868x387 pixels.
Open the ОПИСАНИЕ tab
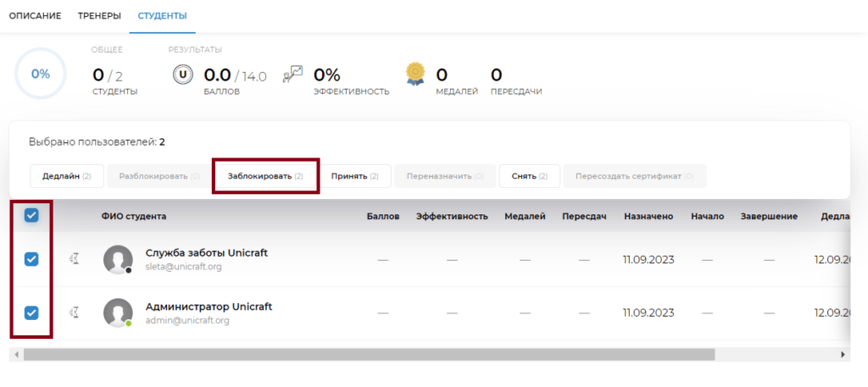click(35, 16)
